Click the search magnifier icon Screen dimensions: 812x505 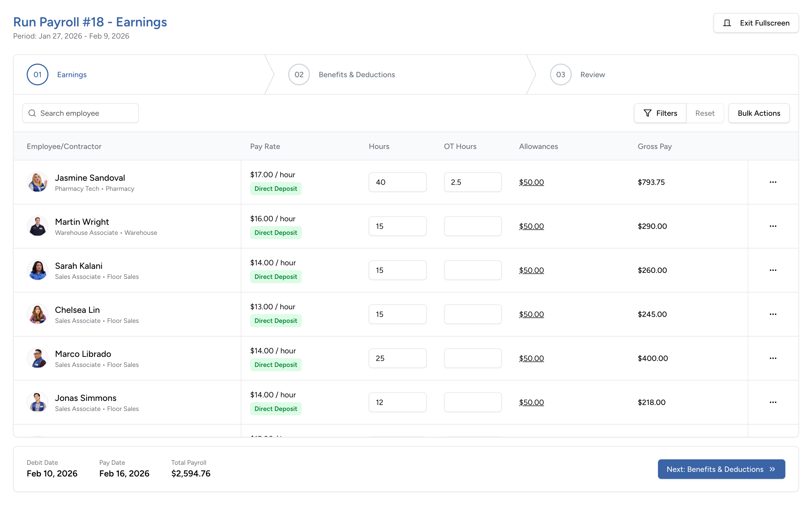click(32, 113)
